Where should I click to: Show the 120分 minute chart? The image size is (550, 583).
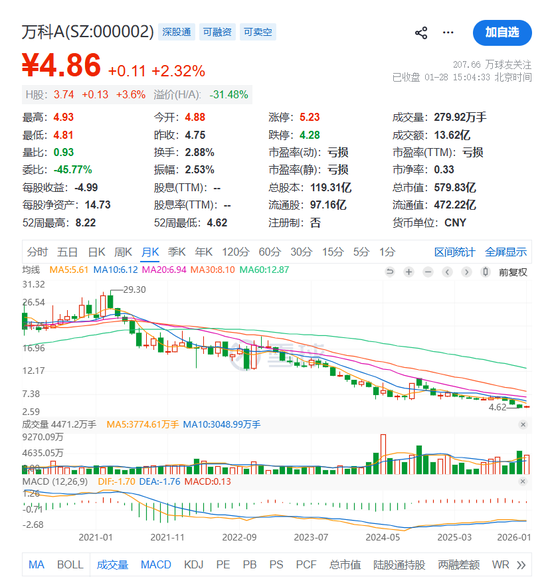235,252
